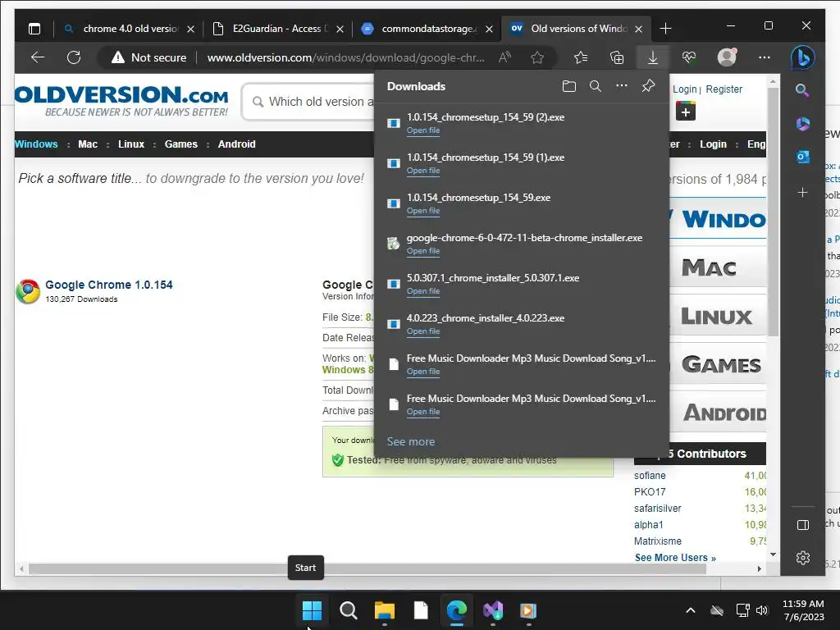The image size is (840, 630).
Task: Click the page horizontal scrollbar
Action: pos(367,569)
